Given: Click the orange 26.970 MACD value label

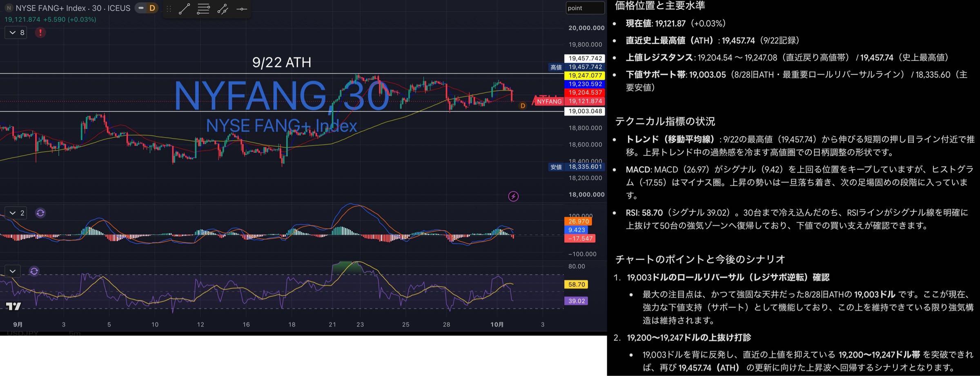Looking at the screenshot, I should (578, 222).
